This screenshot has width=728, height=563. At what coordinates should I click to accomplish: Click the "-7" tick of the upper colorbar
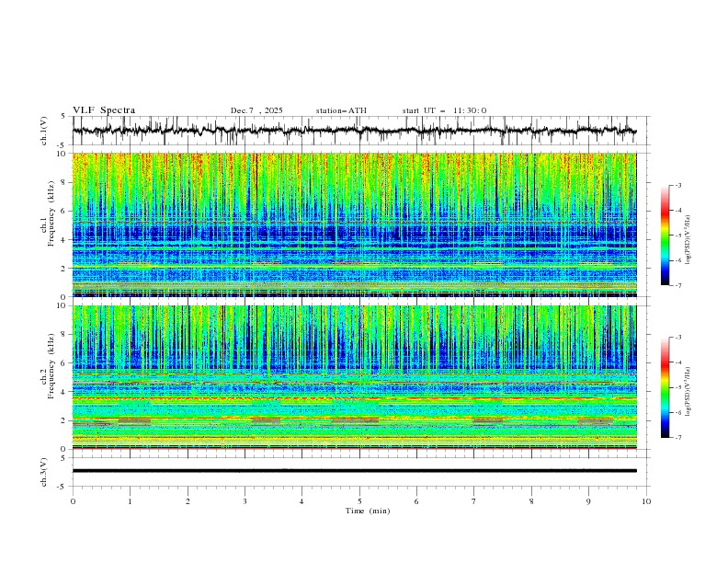pyautogui.click(x=677, y=285)
